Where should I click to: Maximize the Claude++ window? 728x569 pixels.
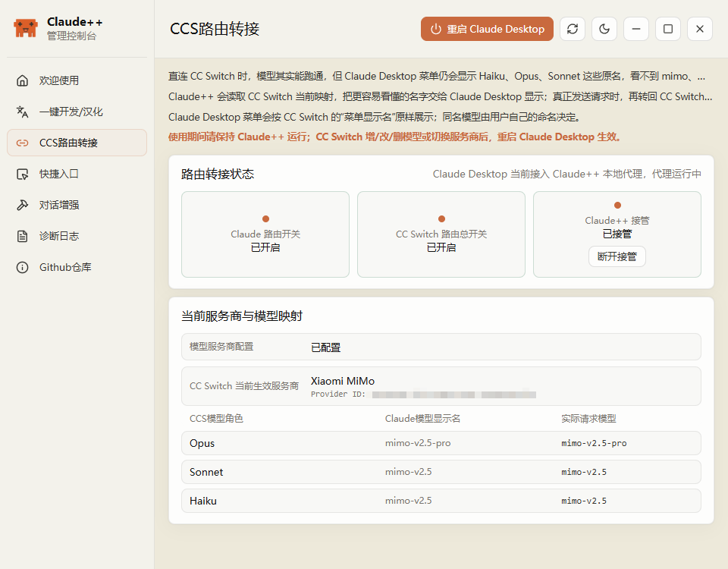coord(667,29)
